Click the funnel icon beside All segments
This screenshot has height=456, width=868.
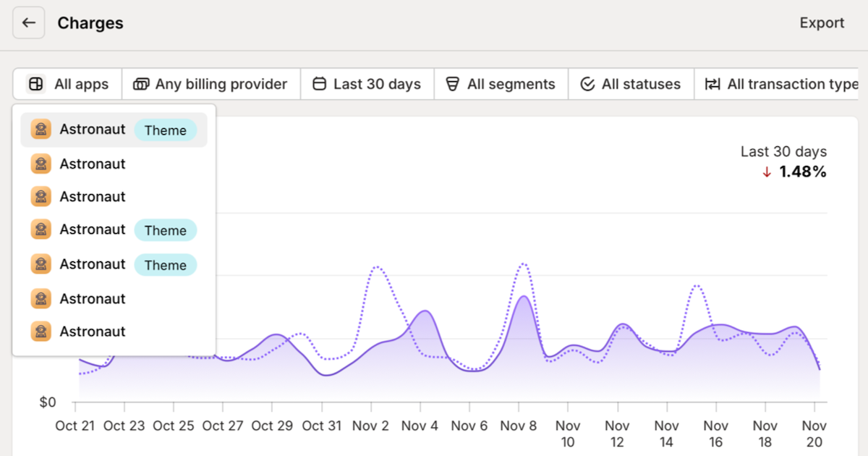[x=453, y=85]
